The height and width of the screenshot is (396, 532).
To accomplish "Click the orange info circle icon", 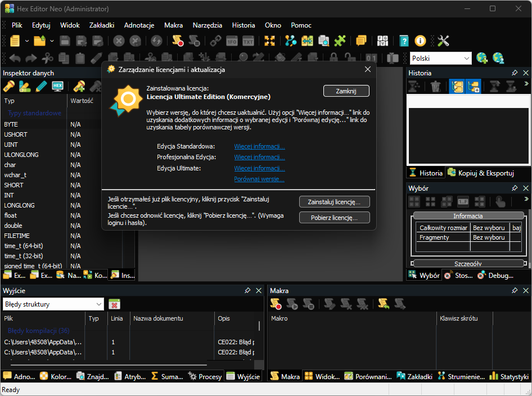I will pos(420,41).
